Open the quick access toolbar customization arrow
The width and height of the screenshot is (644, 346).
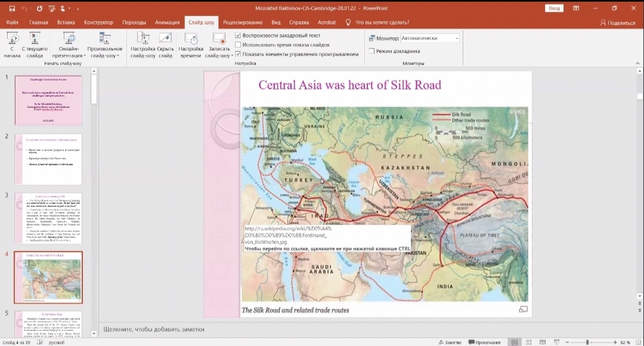78,8
